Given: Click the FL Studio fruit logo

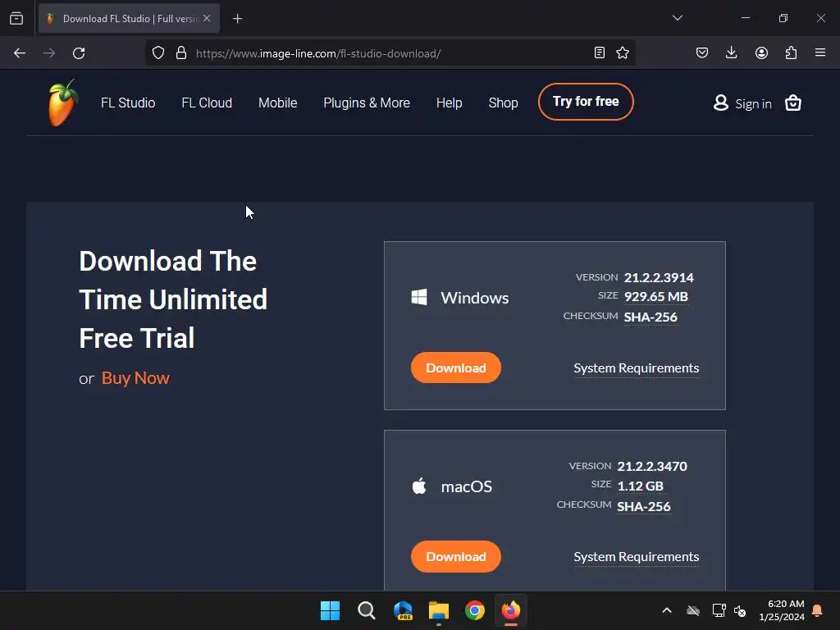Looking at the screenshot, I should (63, 103).
